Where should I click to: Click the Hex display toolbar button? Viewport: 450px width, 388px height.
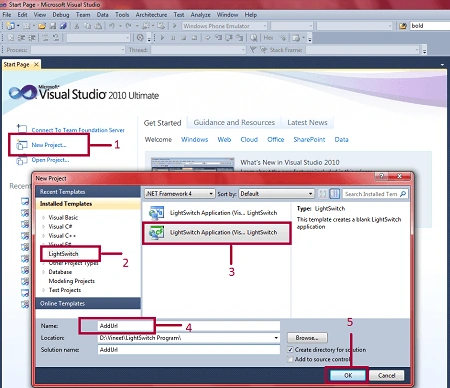tap(268, 38)
